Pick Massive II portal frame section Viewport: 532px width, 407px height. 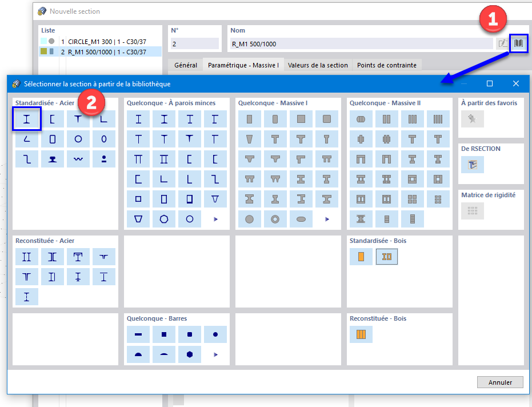(361, 159)
